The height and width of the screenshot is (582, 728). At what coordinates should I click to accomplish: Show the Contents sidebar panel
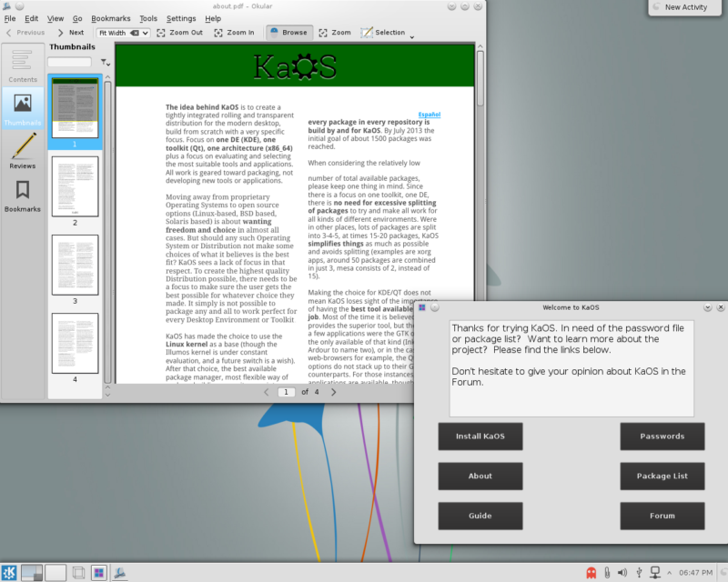[x=22, y=65]
